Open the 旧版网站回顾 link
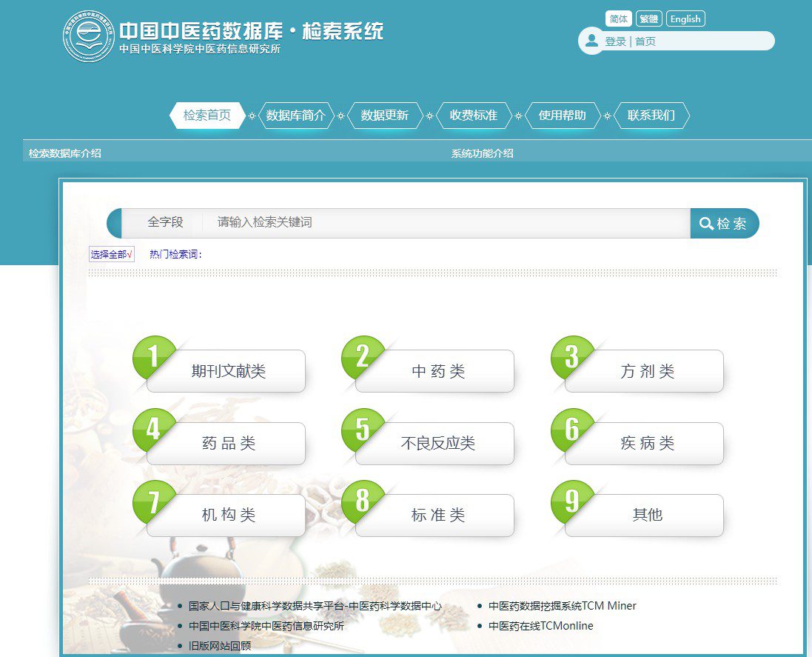The width and height of the screenshot is (812, 657). point(220,646)
